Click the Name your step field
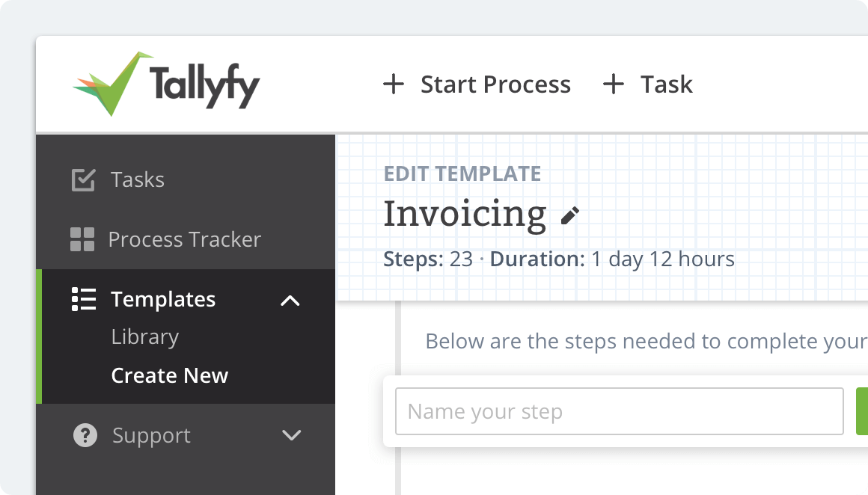868x495 pixels. click(619, 411)
